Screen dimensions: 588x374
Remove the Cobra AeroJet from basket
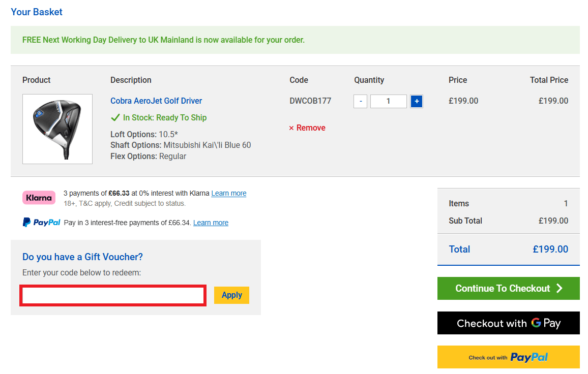[x=307, y=128]
